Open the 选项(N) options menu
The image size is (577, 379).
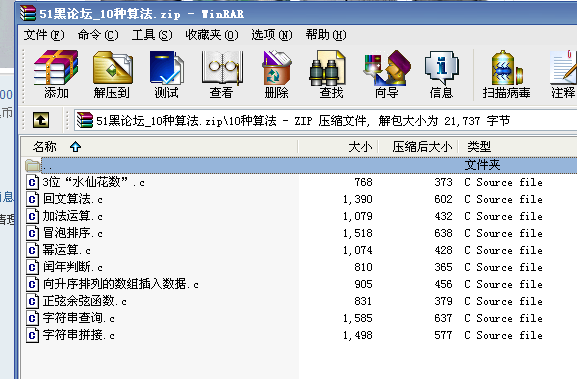pyautogui.click(x=272, y=35)
